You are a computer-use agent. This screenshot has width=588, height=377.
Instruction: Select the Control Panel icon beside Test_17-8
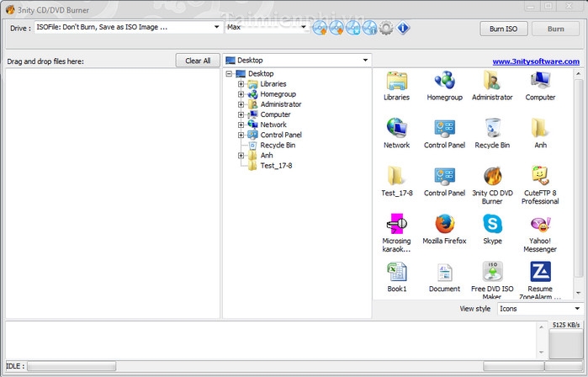pos(444,176)
